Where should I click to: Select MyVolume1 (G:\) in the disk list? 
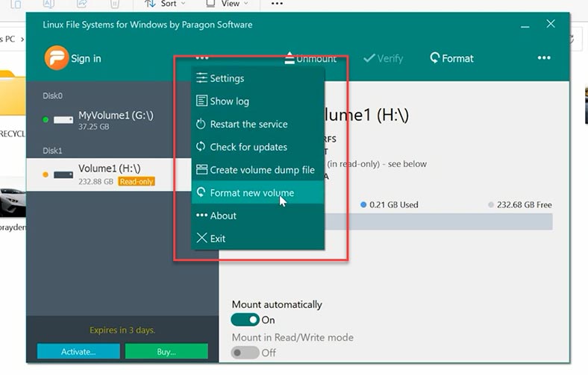coord(109,120)
